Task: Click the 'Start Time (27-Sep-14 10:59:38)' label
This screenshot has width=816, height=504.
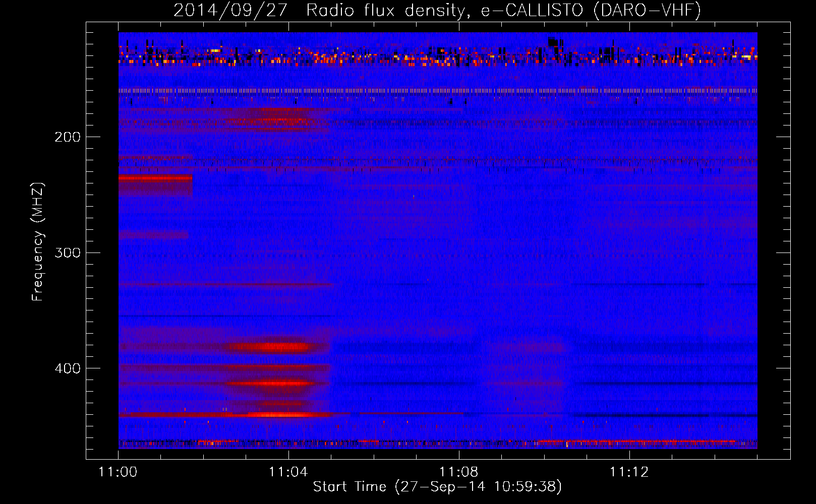Action: 437,487
